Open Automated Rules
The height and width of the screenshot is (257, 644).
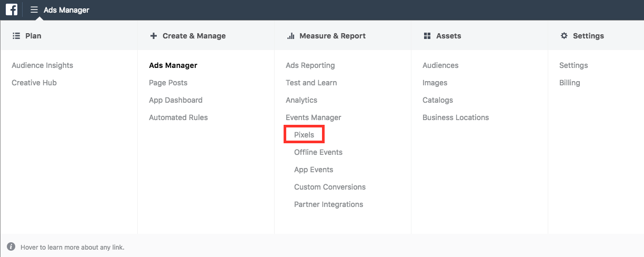(178, 117)
